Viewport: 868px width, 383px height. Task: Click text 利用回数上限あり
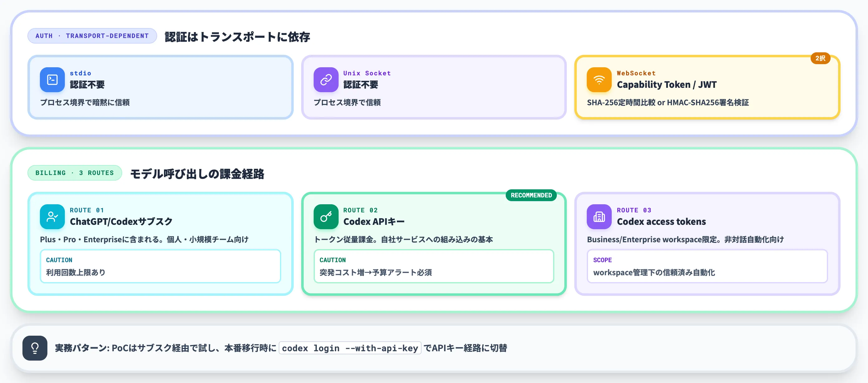coord(75,272)
